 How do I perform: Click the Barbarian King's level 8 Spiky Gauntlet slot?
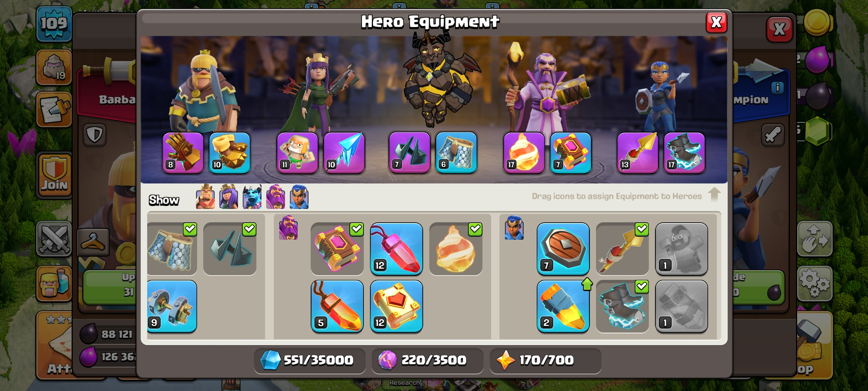point(183,153)
